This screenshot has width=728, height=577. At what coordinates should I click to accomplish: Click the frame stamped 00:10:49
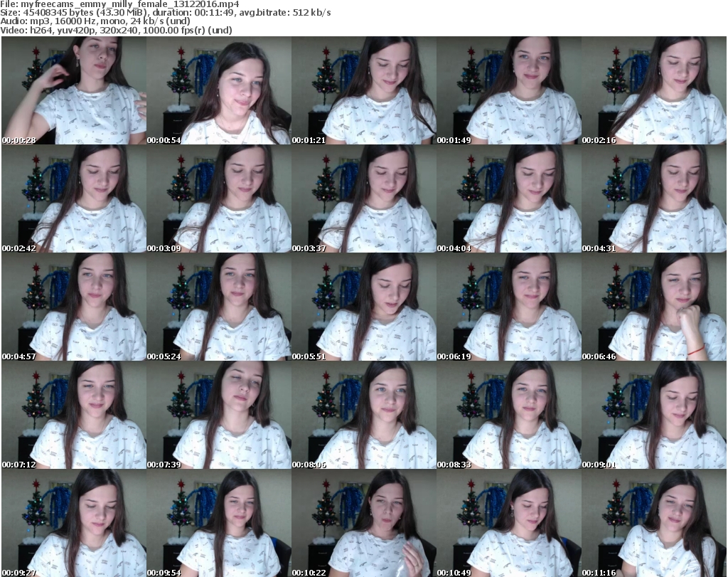pos(509,523)
